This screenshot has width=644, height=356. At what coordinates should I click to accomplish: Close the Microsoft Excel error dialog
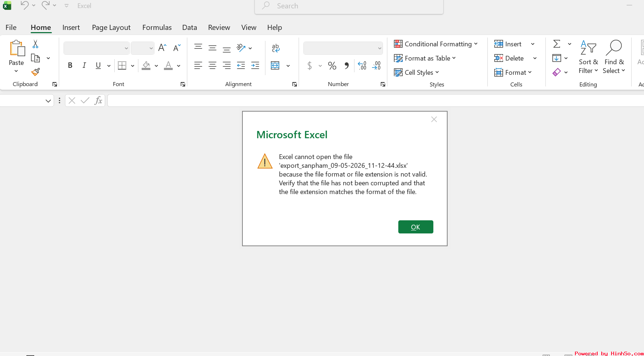point(434,119)
